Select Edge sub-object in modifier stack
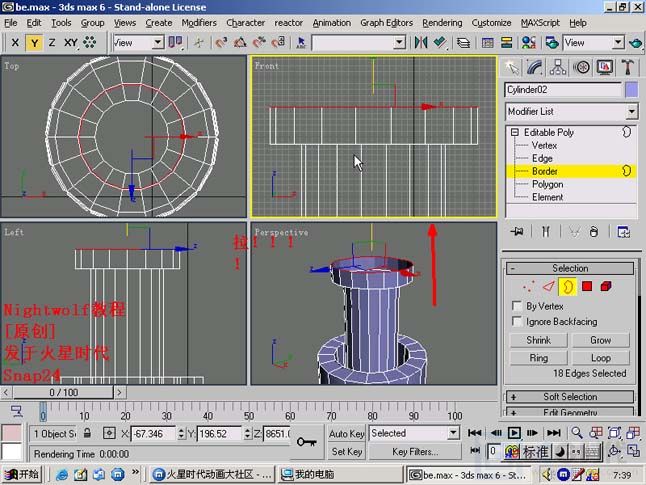 (542, 159)
